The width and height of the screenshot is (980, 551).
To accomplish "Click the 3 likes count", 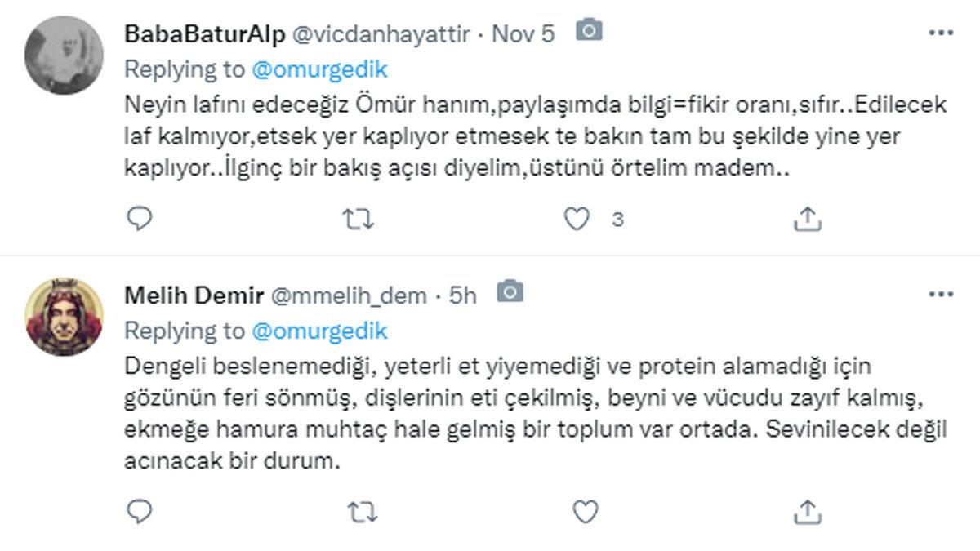I will click(x=617, y=218).
